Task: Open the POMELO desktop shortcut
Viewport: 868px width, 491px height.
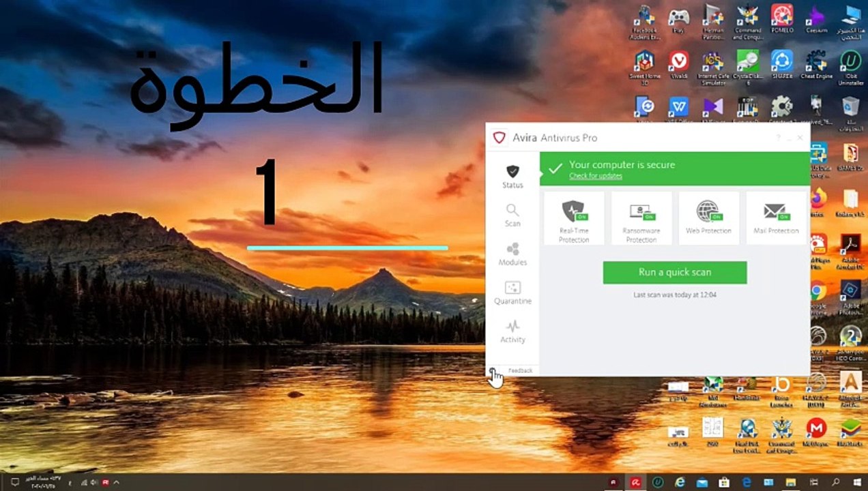Action: coord(782,19)
